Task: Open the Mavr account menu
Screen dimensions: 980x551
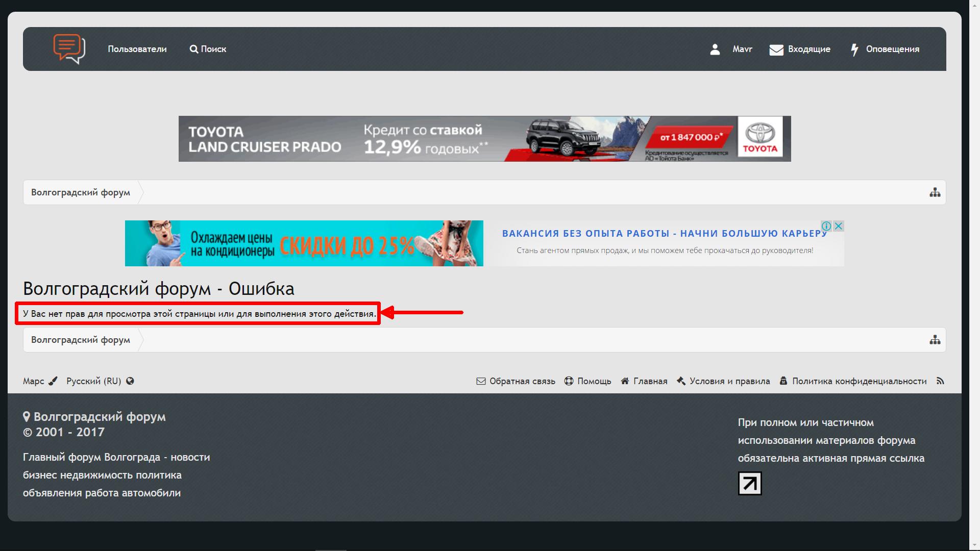Action: click(x=742, y=49)
